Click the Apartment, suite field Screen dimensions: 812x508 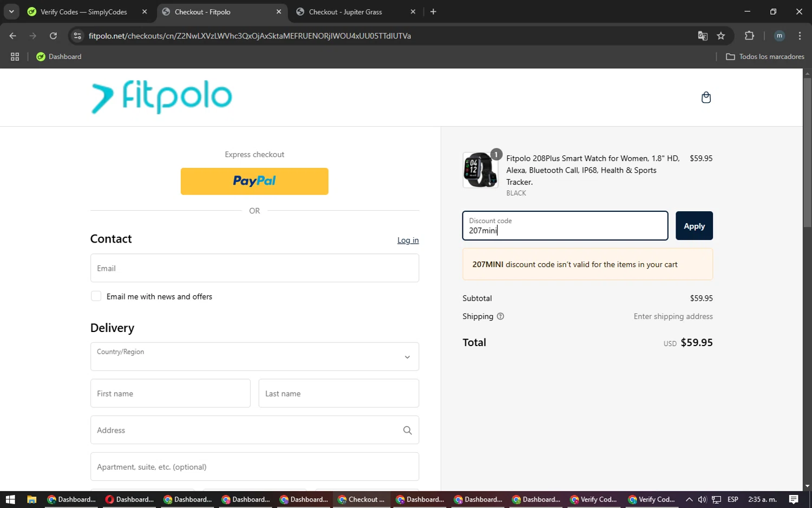pyautogui.click(x=254, y=467)
